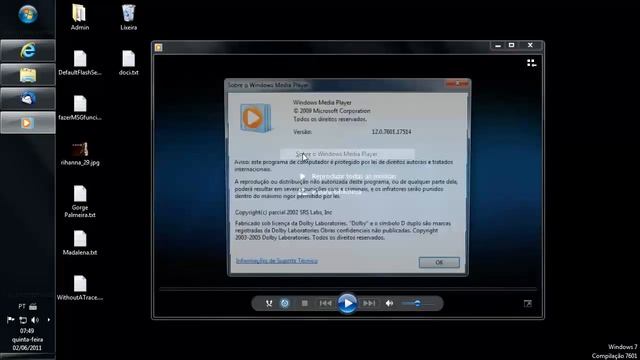The height and width of the screenshot is (360, 640).
Task: Toggle full screen view button
Action: [528, 303]
